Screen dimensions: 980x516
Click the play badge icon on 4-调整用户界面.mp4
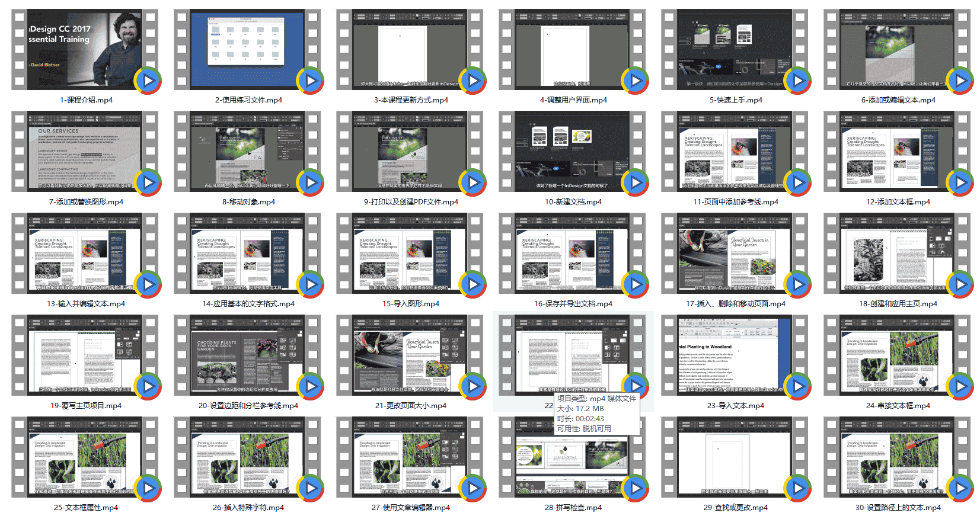(635, 81)
